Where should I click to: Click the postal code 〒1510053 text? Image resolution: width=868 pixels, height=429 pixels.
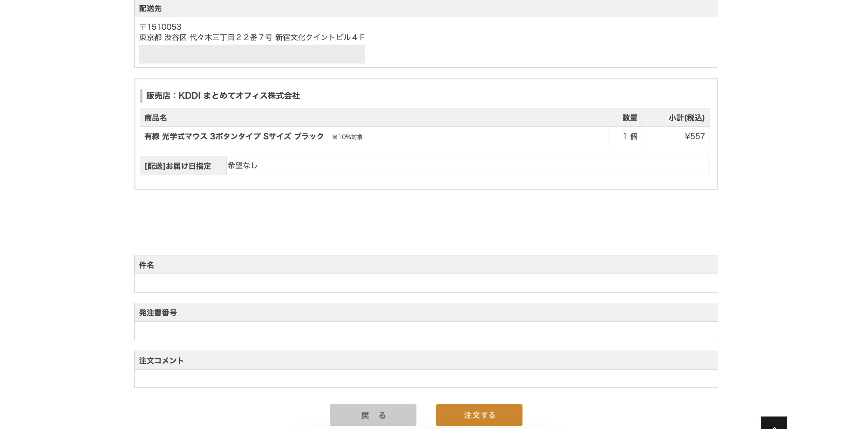[x=160, y=26]
